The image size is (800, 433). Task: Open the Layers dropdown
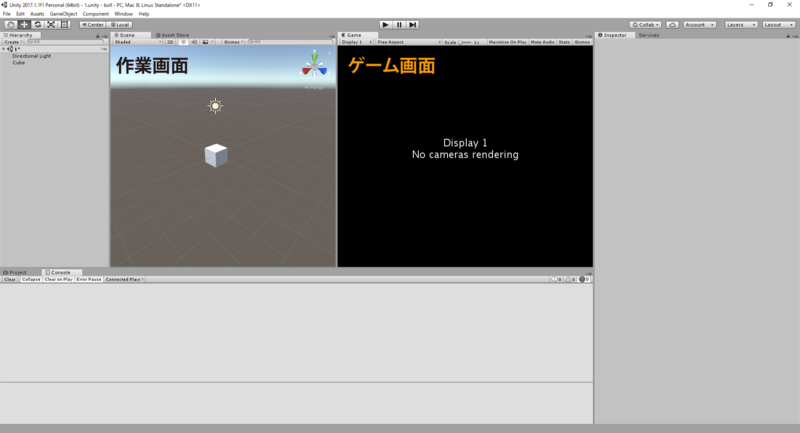pos(740,24)
